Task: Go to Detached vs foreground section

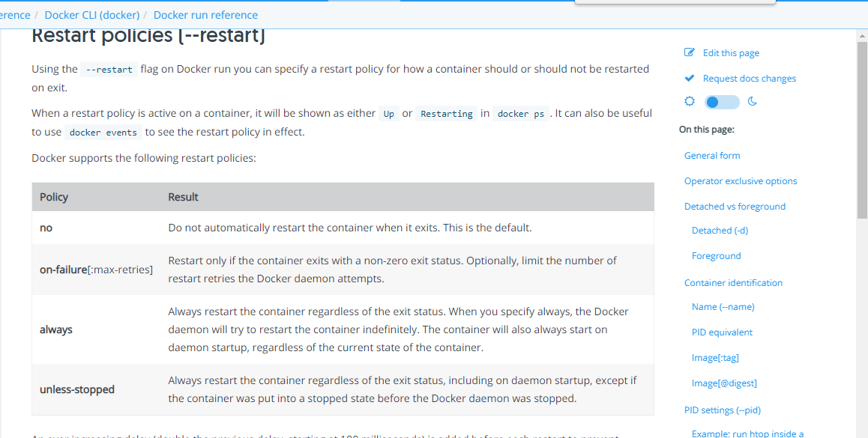Action: (735, 207)
